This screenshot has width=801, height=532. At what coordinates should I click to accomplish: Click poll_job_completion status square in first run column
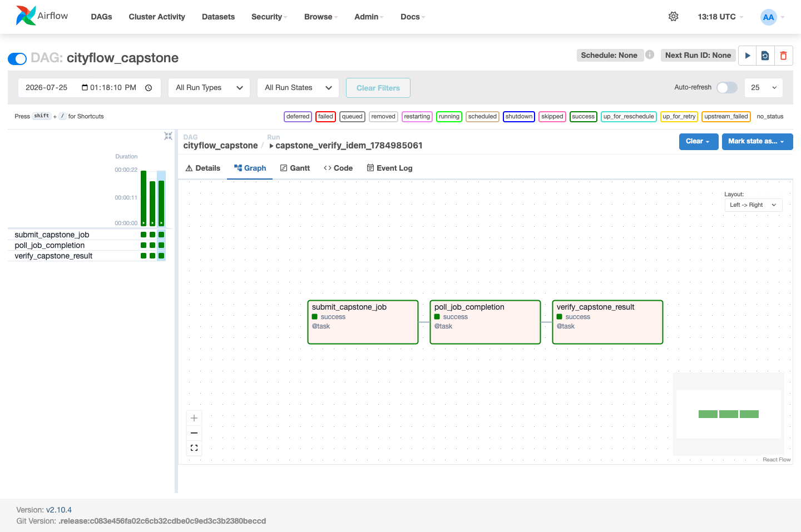coord(144,245)
